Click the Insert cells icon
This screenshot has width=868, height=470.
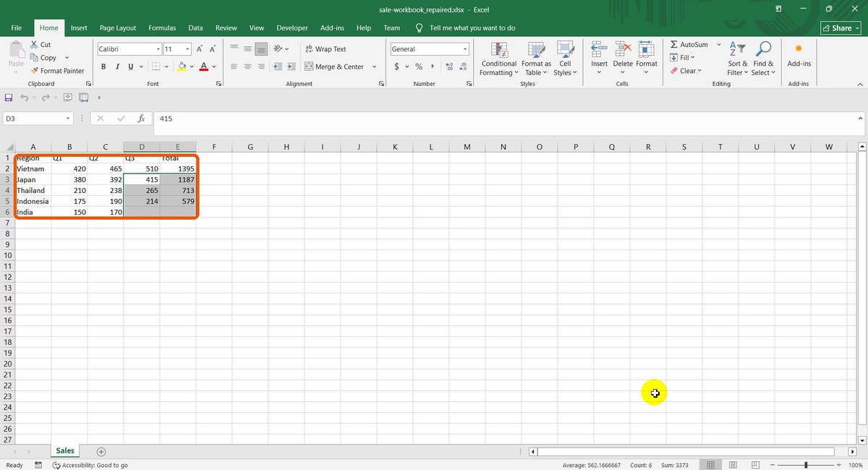click(599, 49)
